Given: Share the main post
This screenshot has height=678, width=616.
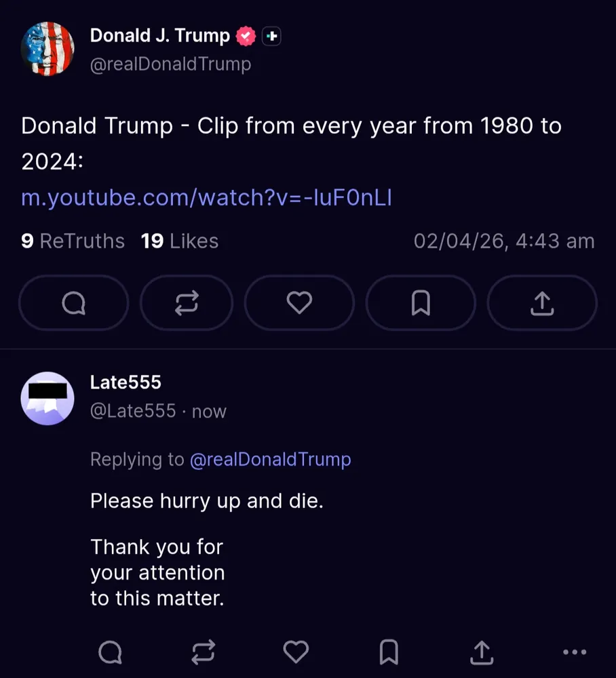Looking at the screenshot, I should [542, 303].
